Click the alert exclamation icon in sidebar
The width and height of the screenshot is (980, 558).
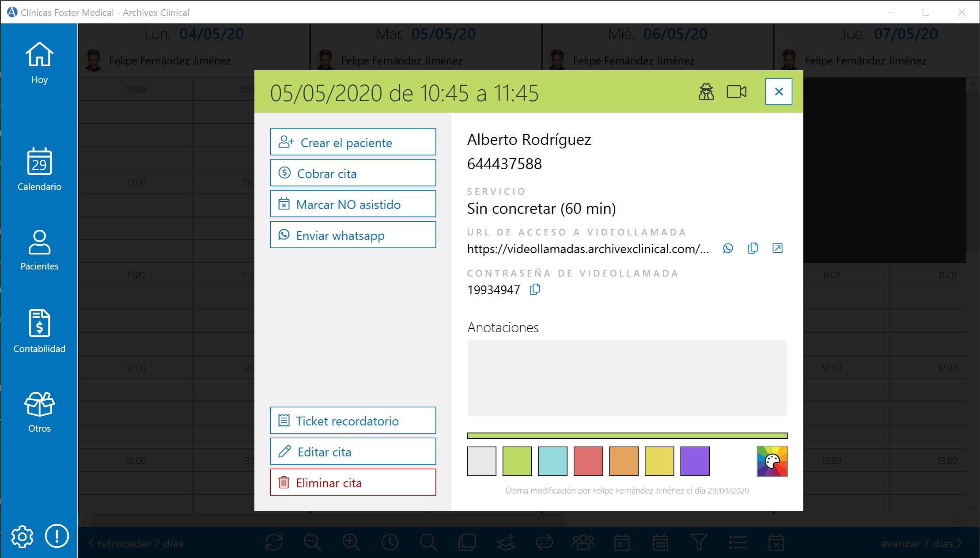(x=57, y=536)
